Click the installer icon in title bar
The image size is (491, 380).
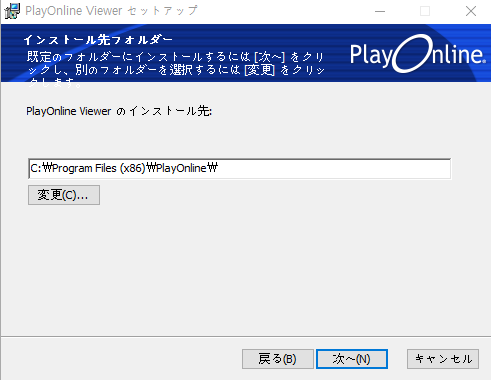(x=12, y=11)
